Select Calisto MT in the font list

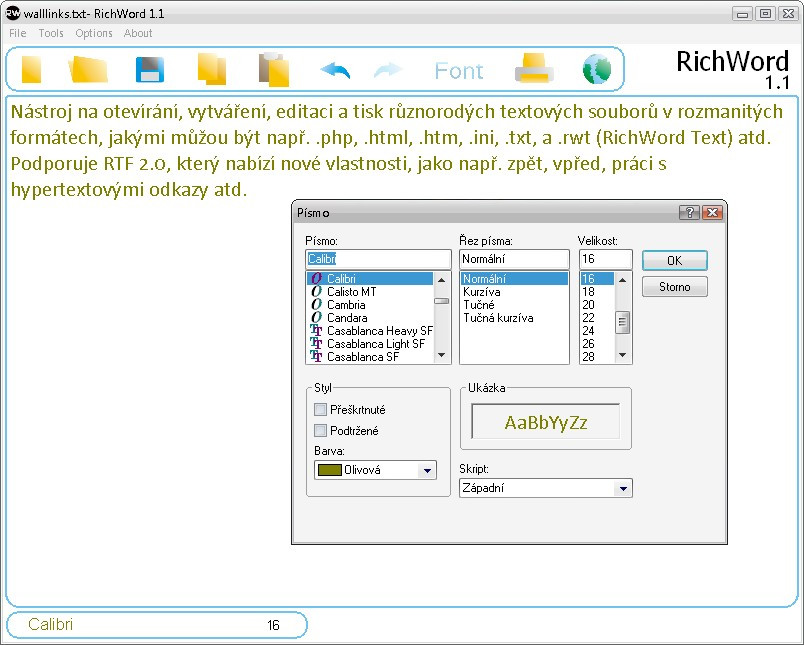point(370,292)
